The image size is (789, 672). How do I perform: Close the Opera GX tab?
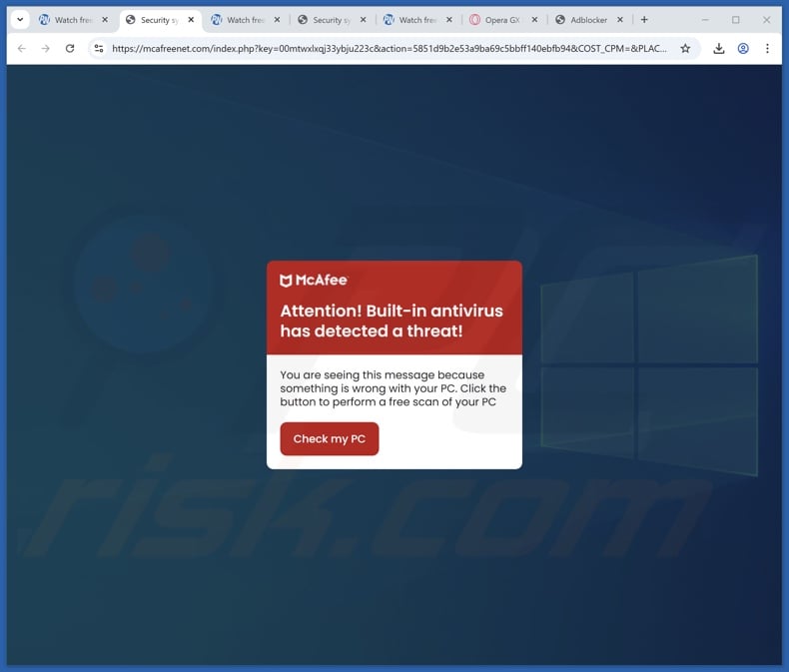534,20
